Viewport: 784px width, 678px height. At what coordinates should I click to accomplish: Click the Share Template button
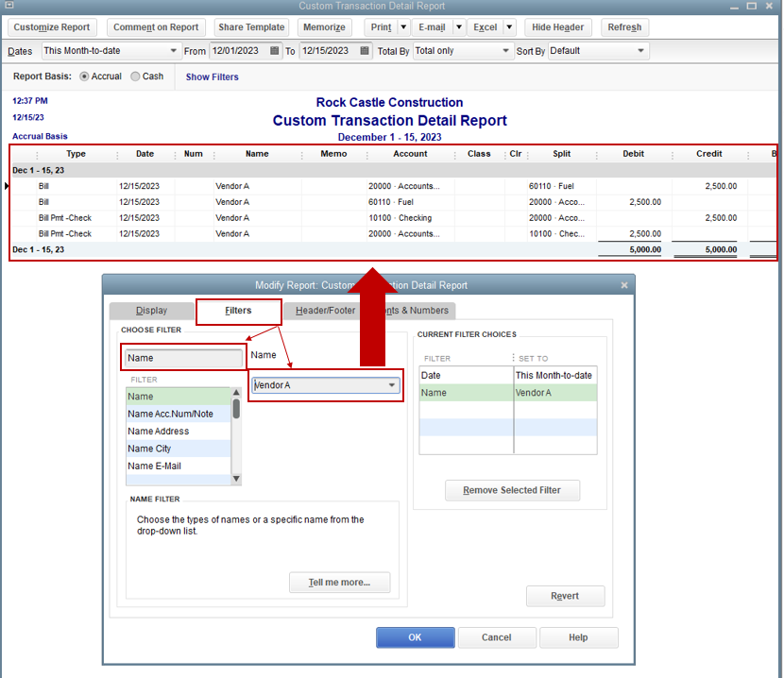(x=251, y=27)
